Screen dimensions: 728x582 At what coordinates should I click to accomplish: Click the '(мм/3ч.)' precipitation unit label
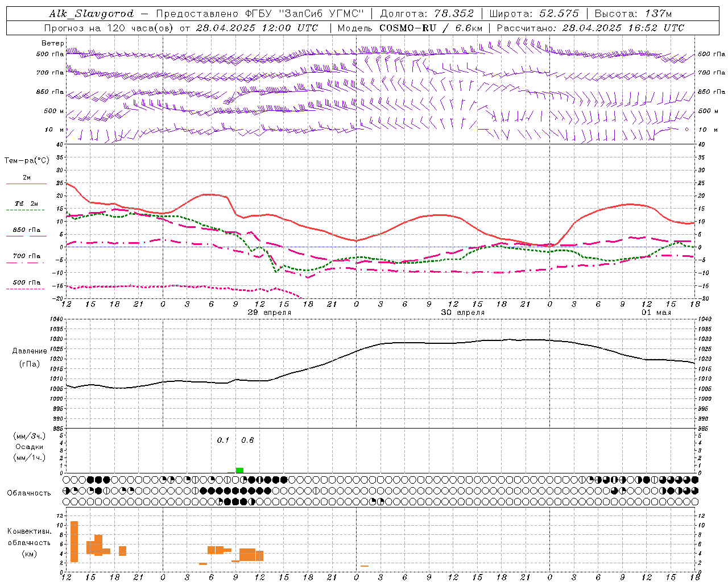(x=30, y=436)
